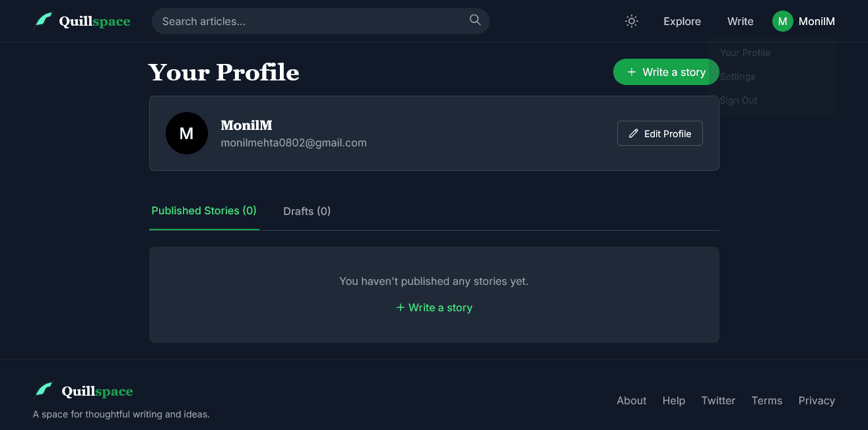Image resolution: width=868 pixels, height=430 pixels.
Task: Click the large black M profile avatar
Action: coord(187,133)
